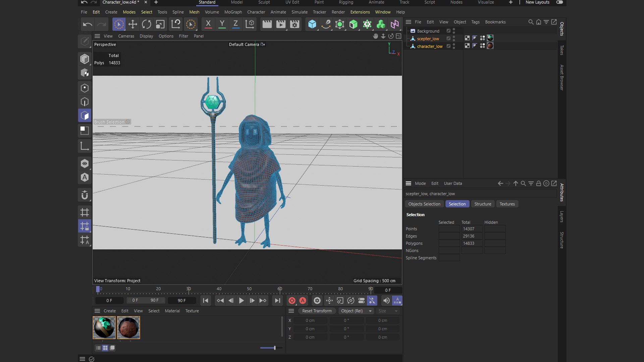
Task: Select the Rotate tool
Action: (x=146, y=24)
